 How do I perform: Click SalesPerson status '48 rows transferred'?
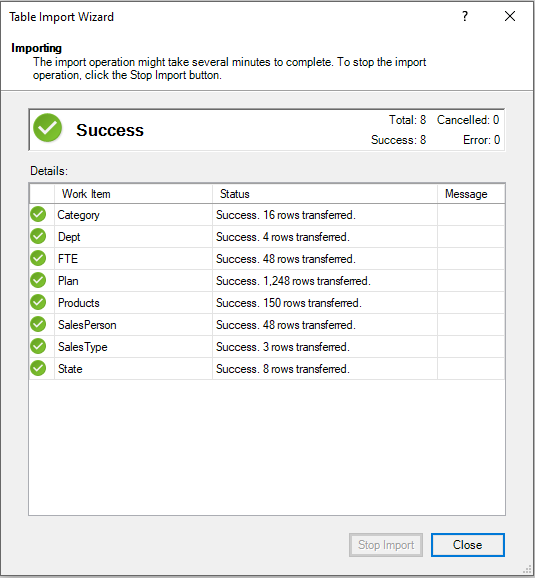pyautogui.click(x=309, y=325)
